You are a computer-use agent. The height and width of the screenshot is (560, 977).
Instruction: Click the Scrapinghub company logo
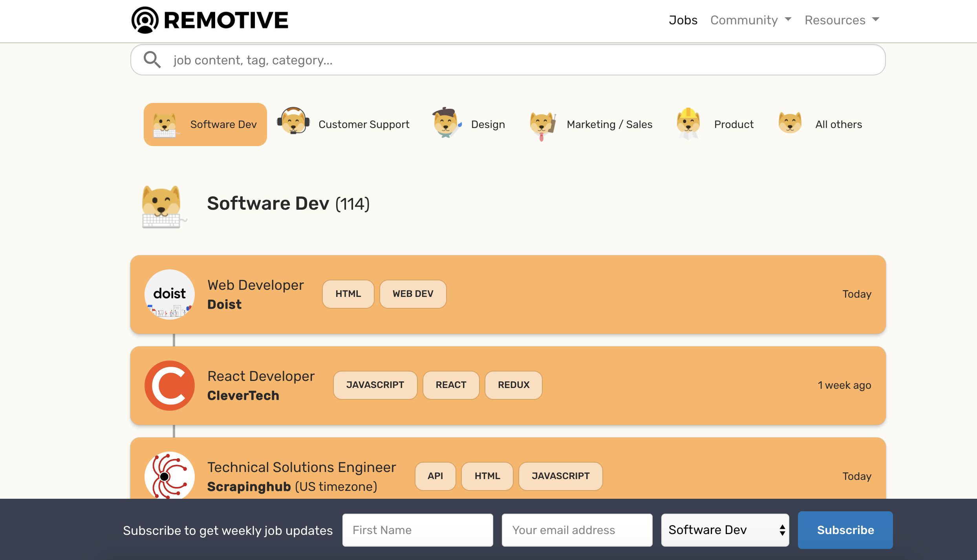[170, 476]
